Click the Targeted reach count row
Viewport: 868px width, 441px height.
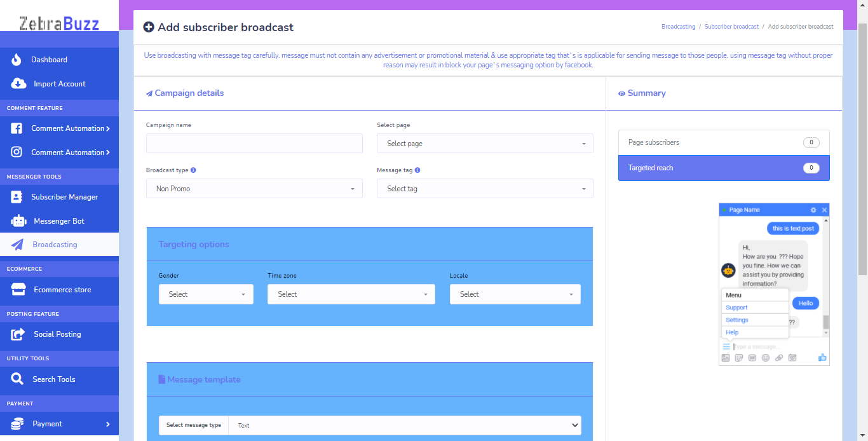[724, 168]
